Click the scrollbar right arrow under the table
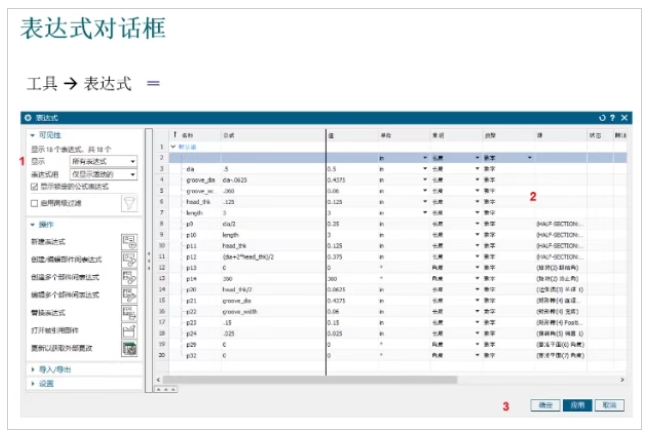 [x=622, y=380]
